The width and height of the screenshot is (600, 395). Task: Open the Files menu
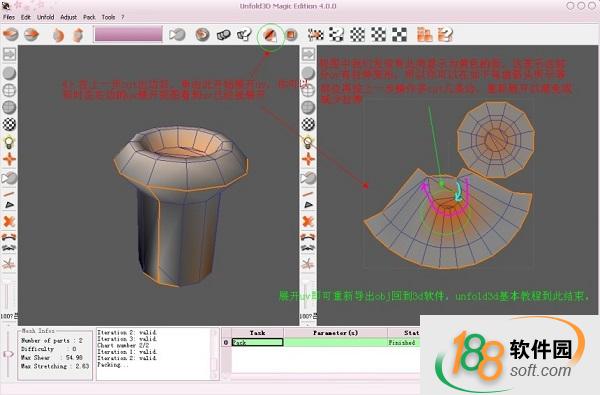(9, 17)
